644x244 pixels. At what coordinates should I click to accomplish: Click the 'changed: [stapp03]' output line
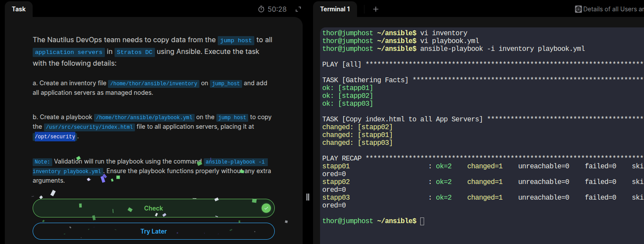(357, 143)
